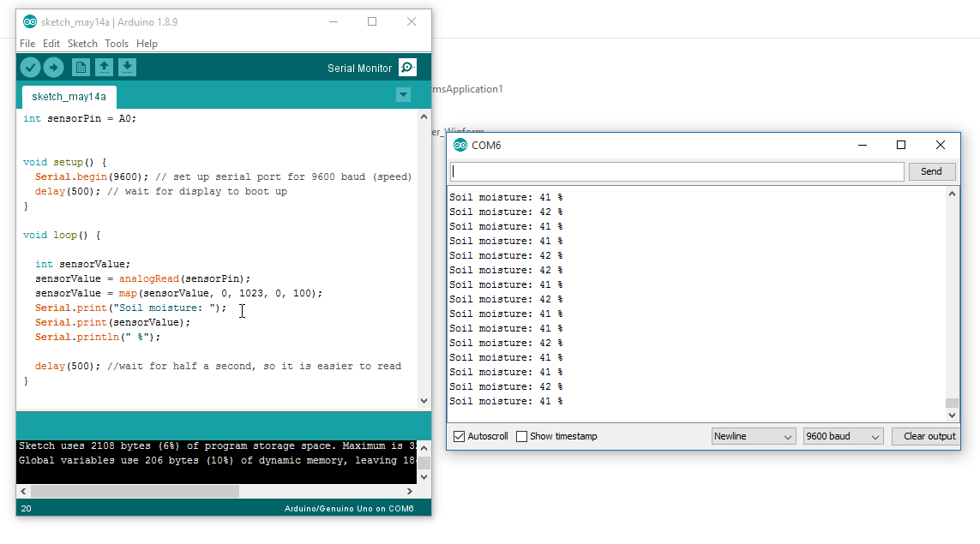The width and height of the screenshot is (980, 544).
Task: Click the Arduino logo in COM6 title bar
Action: [460, 145]
